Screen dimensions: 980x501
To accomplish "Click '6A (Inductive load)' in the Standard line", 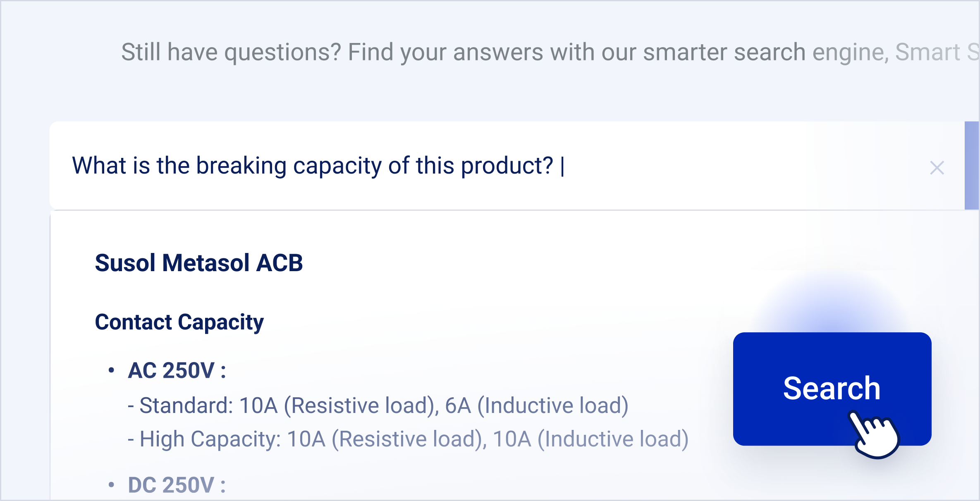I will click(536, 406).
